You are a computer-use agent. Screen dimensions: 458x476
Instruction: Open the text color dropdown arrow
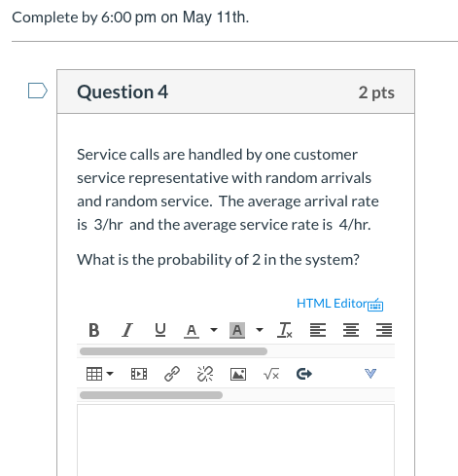(x=214, y=330)
